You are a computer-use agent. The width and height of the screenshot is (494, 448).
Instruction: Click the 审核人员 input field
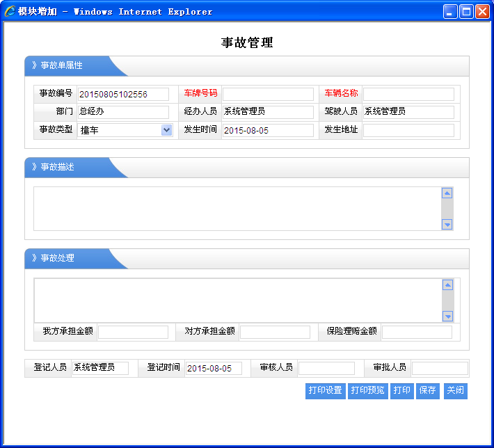326,368
